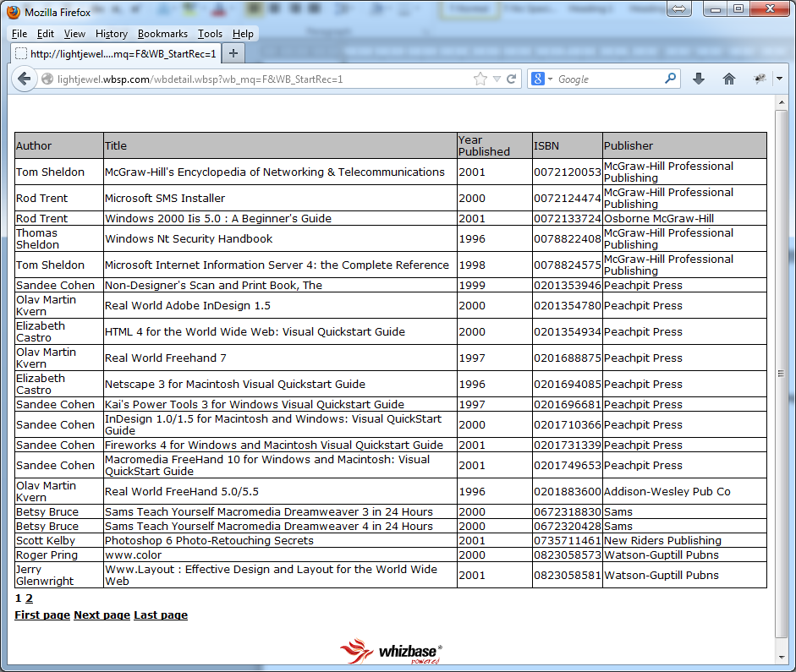796x672 pixels.
Task: Click the address bar URL field
Action: click(264, 79)
